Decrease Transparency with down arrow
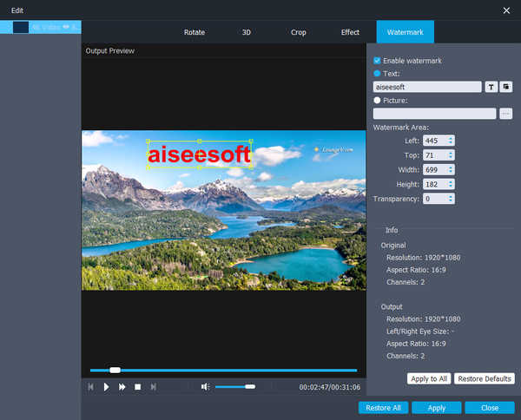521x420 pixels. tap(451, 200)
